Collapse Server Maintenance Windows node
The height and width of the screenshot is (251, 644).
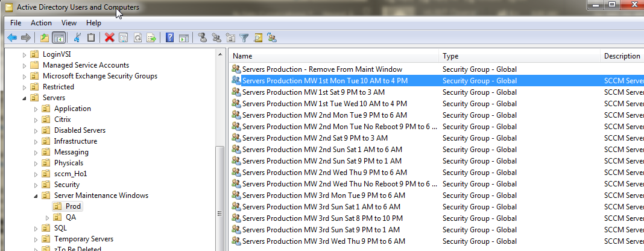36,196
